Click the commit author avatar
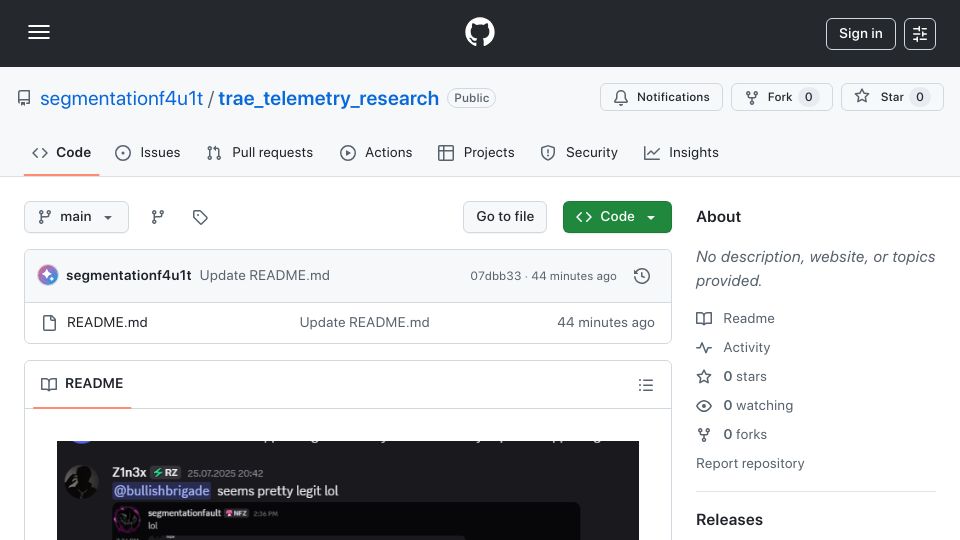 (x=48, y=276)
